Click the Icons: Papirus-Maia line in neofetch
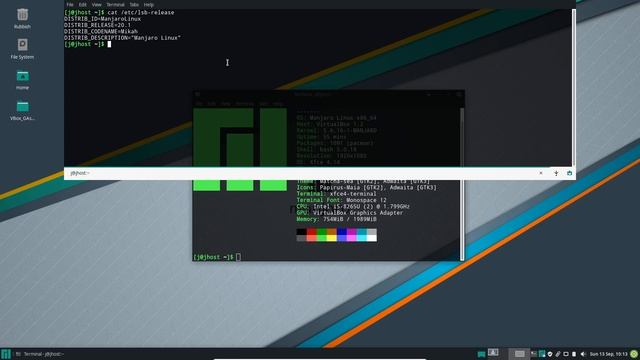 coord(366,187)
